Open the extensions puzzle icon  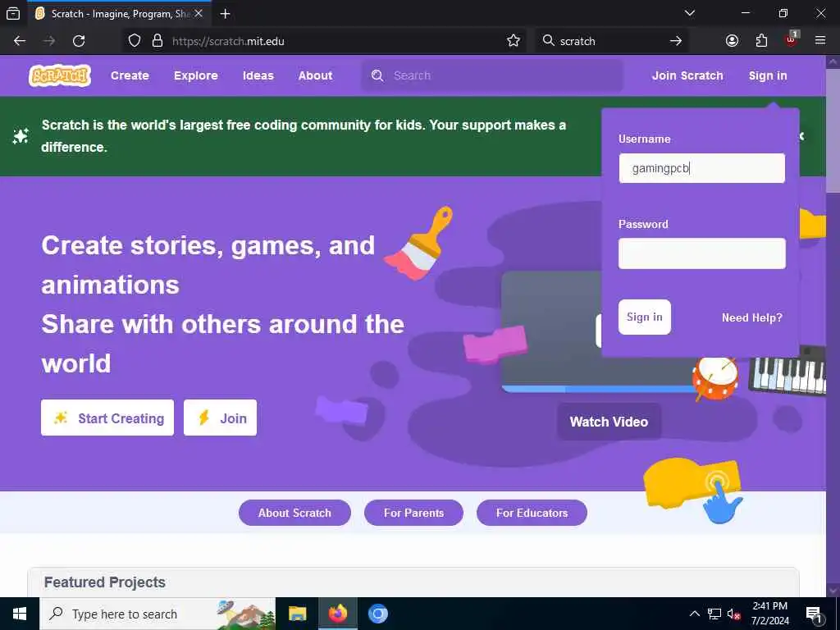761,41
